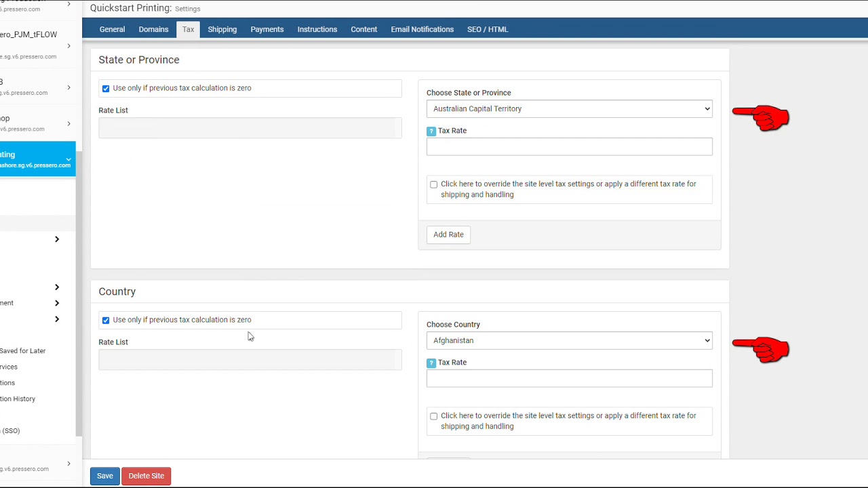Switch to the Instructions tab
Screen dimensions: 868x488
(x=317, y=29)
